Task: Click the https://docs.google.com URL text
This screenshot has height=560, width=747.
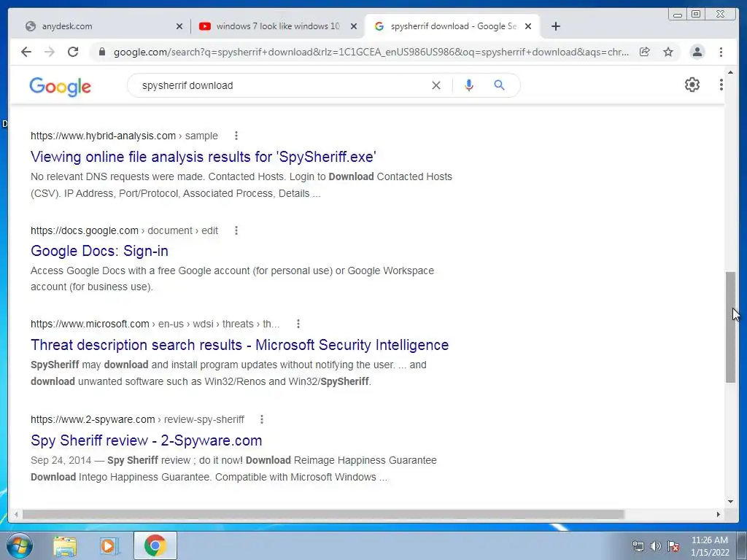Action: [85, 230]
